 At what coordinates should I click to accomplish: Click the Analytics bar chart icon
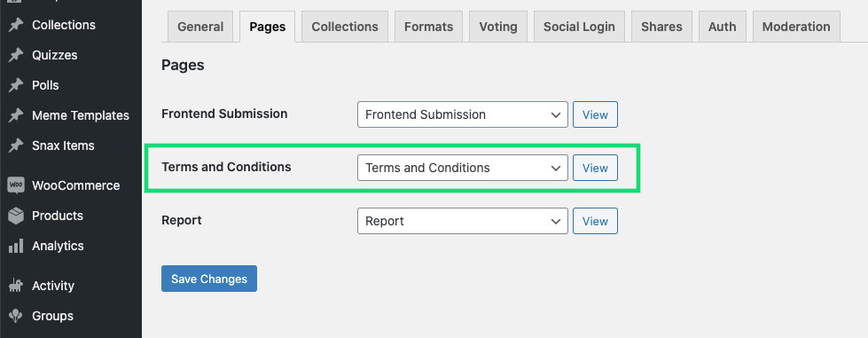point(16,246)
